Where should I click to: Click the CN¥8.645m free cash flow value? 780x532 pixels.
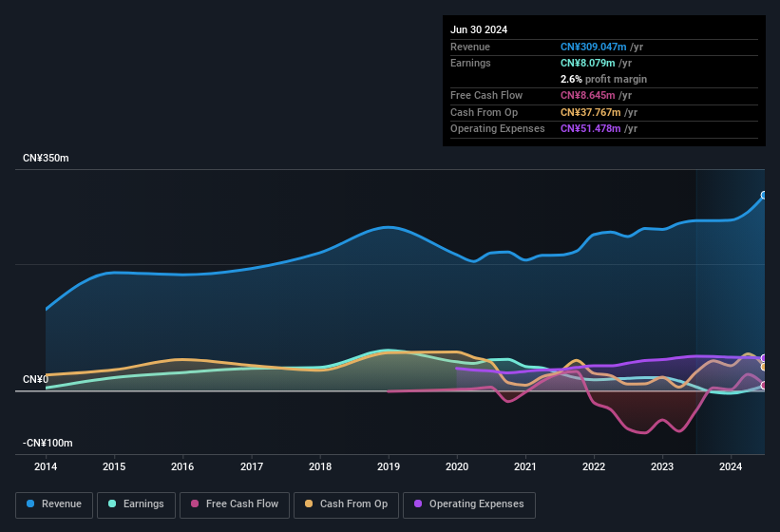(x=587, y=95)
